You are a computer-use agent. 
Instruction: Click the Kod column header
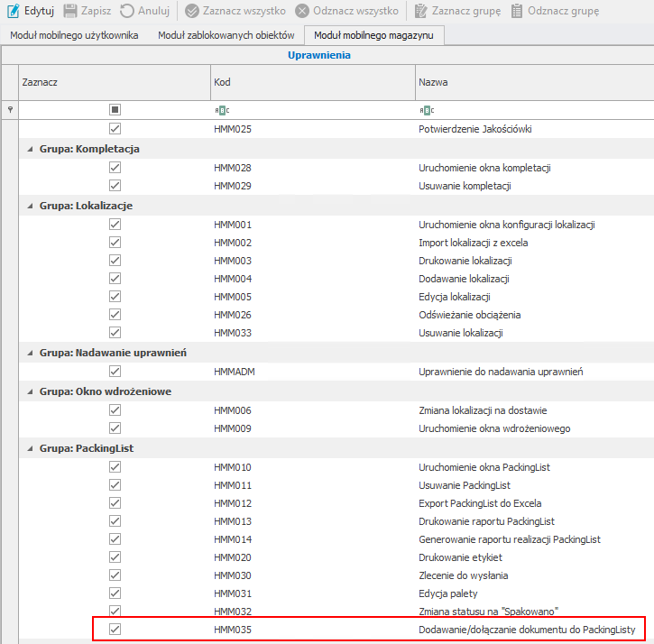(312, 82)
